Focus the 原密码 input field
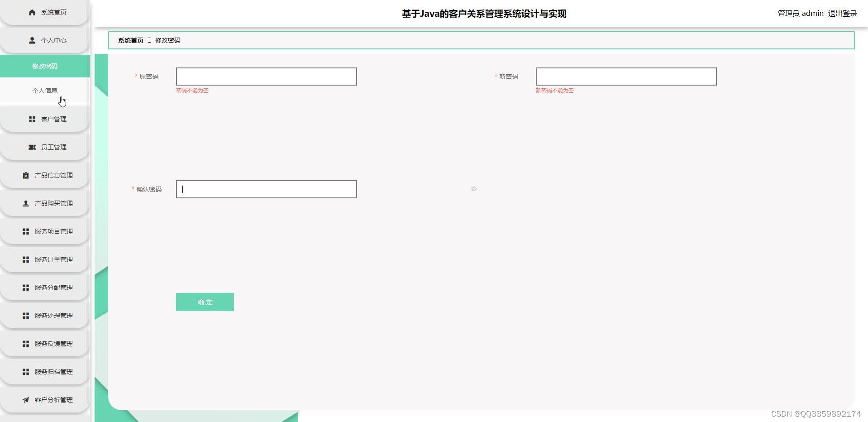The width and height of the screenshot is (868, 422). point(267,77)
